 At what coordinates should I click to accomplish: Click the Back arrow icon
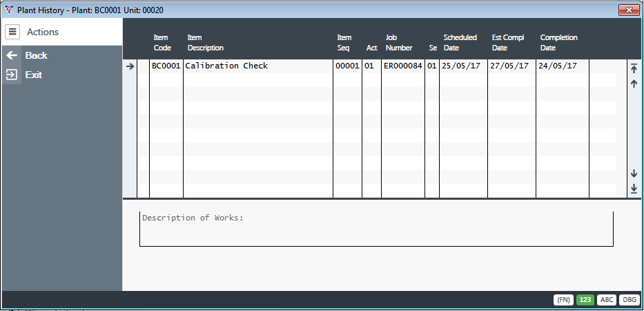(x=12, y=55)
